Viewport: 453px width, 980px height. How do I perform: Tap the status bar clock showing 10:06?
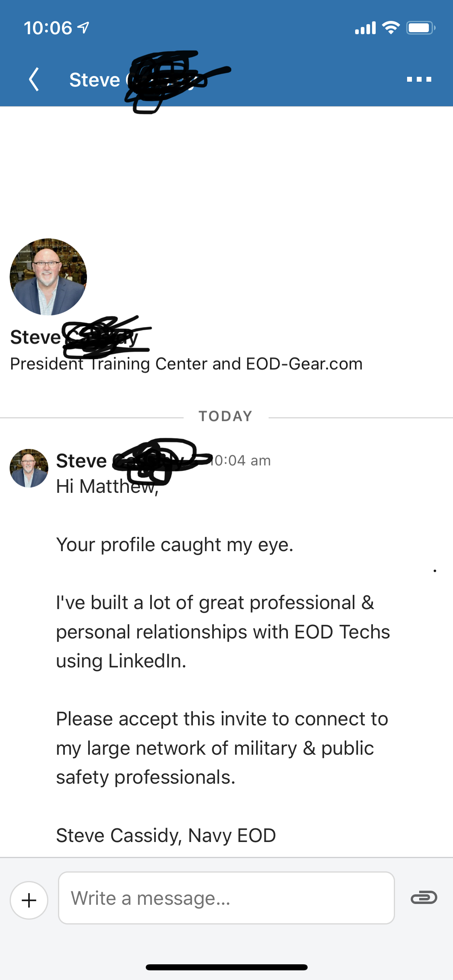click(48, 28)
